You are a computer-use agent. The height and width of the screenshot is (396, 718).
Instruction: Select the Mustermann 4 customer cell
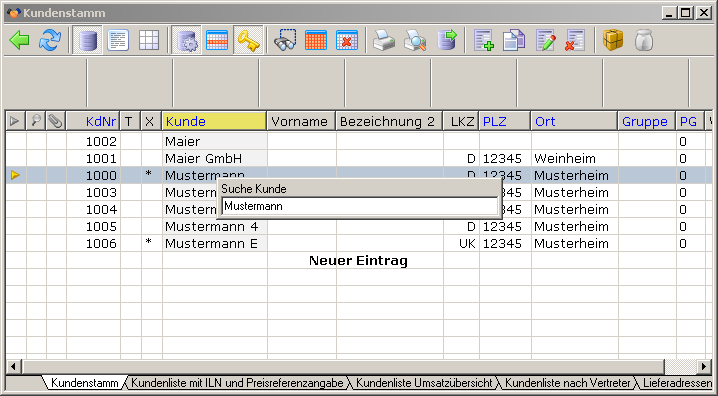pyautogui.click(x=215, y=226)
